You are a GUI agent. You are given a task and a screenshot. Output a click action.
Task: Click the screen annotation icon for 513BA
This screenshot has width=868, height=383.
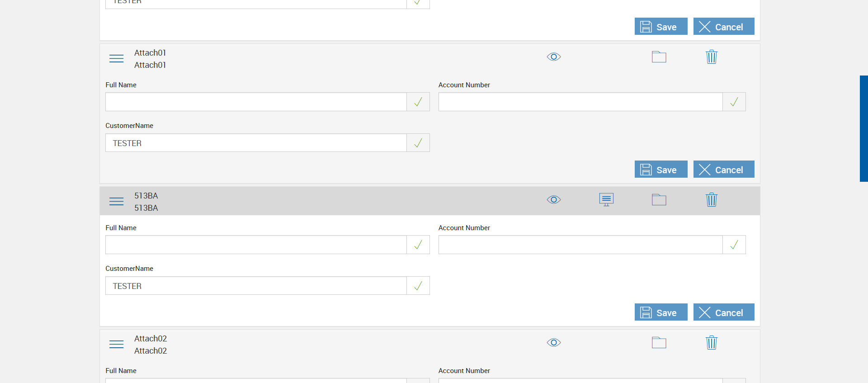click(x=606, y=199)
